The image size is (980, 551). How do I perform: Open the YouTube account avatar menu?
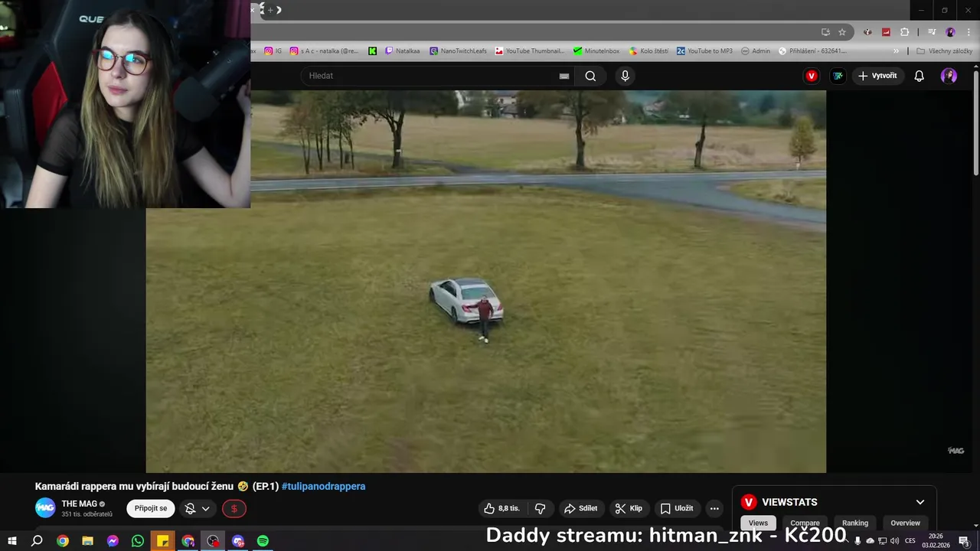click(x=949, y=76)
